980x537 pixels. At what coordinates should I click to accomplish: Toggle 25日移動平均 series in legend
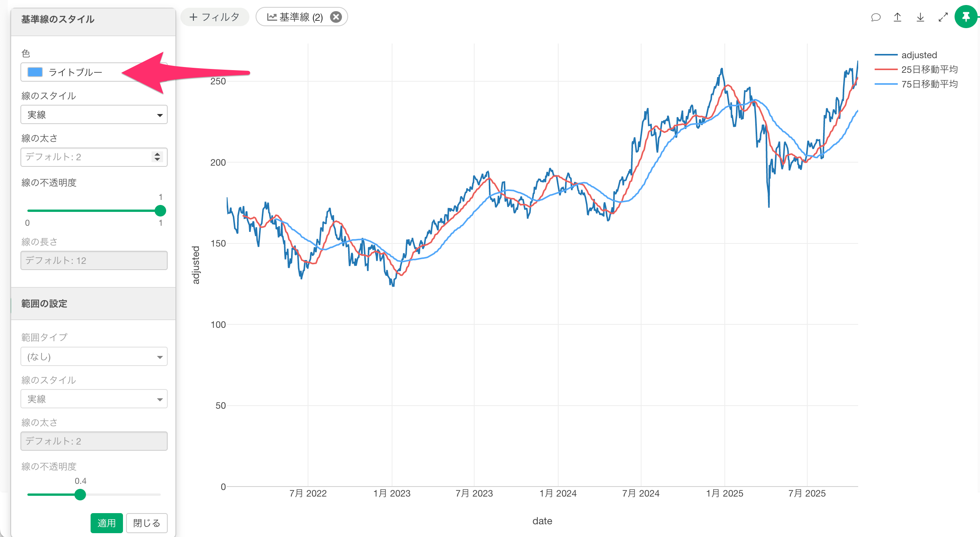click(x=929, y=69)
